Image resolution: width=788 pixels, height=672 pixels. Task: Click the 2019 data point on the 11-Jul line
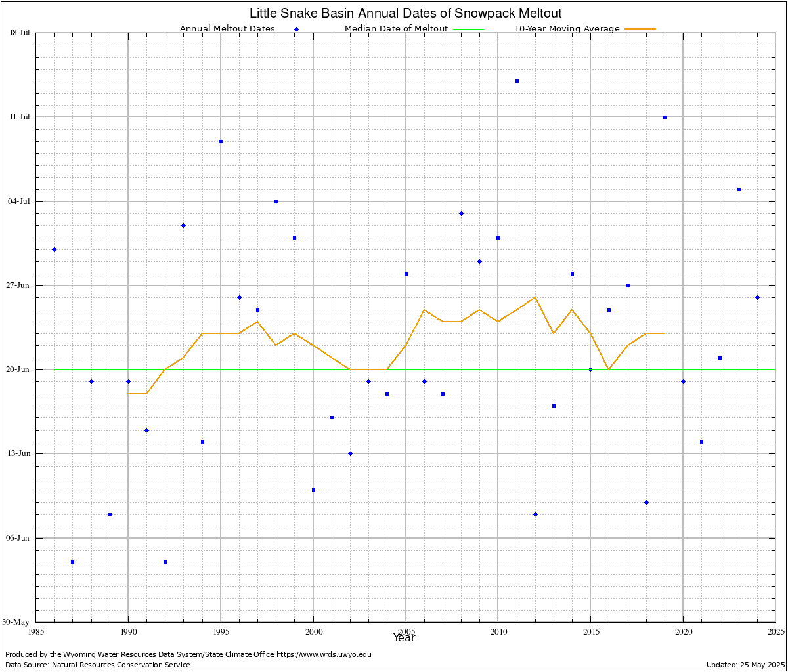665,117
